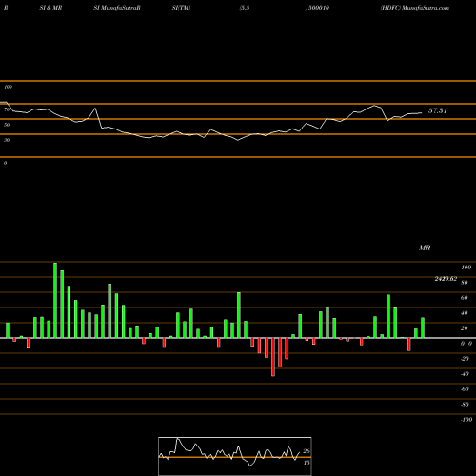
Task: Click the 2420.62 price value label
Action: (x=446, y=279)
